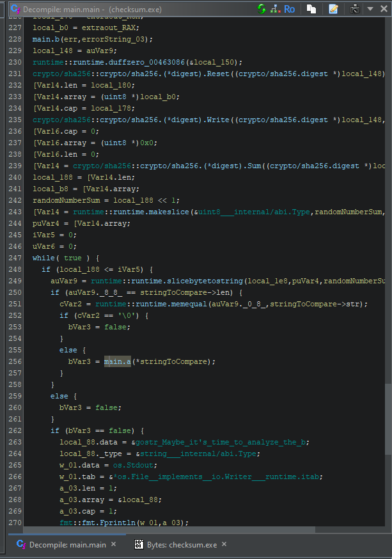
Task: Click the binary icon on the Bytes tab
Action: point(138,544)
